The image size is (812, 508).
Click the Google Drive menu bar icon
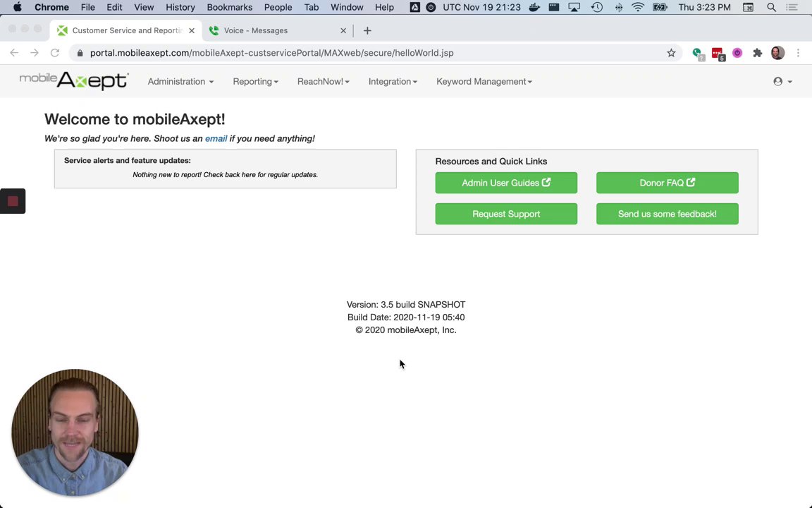pos(414,7)
